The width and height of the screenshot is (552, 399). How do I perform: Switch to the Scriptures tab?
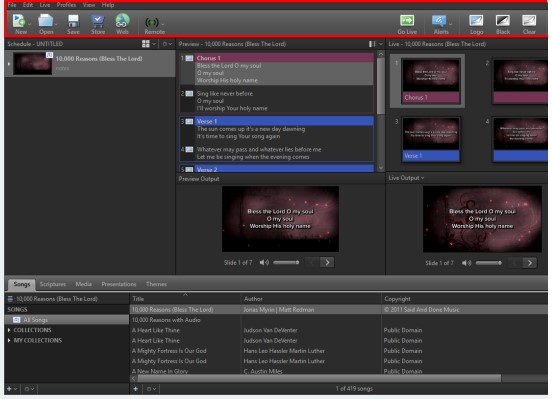(x=53, y=284)
